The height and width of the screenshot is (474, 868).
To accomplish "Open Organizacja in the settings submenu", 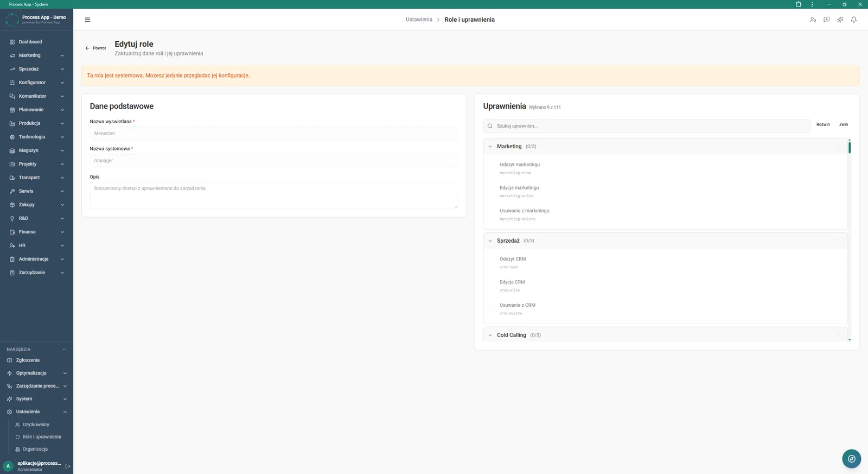I will (35, 449).
